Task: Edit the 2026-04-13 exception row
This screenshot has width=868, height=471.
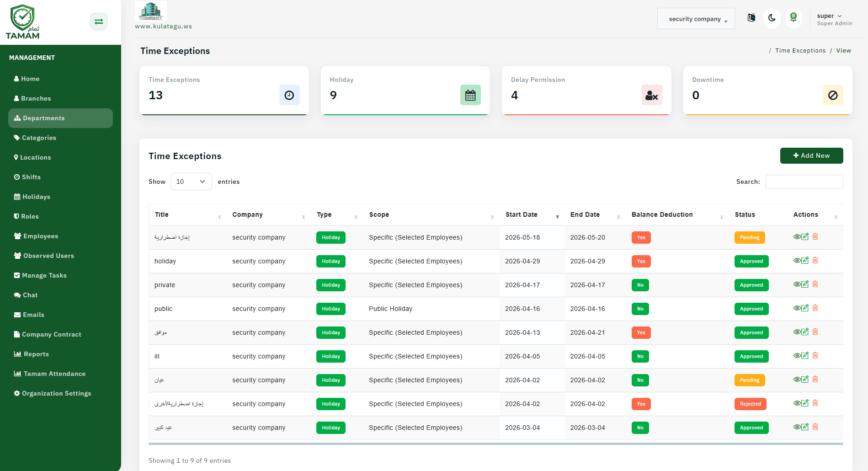Action: (x=805, y=332)
